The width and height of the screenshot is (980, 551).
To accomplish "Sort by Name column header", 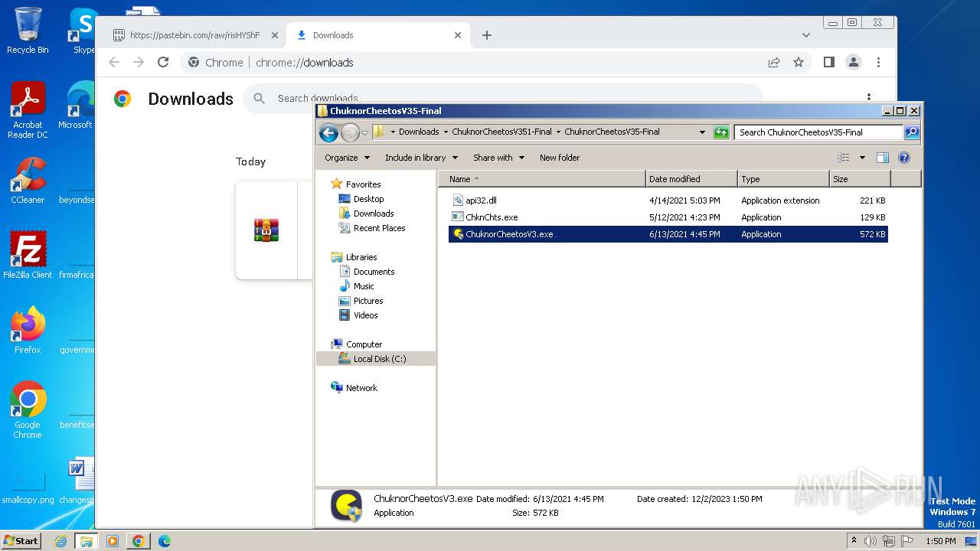I will (542, 179).
